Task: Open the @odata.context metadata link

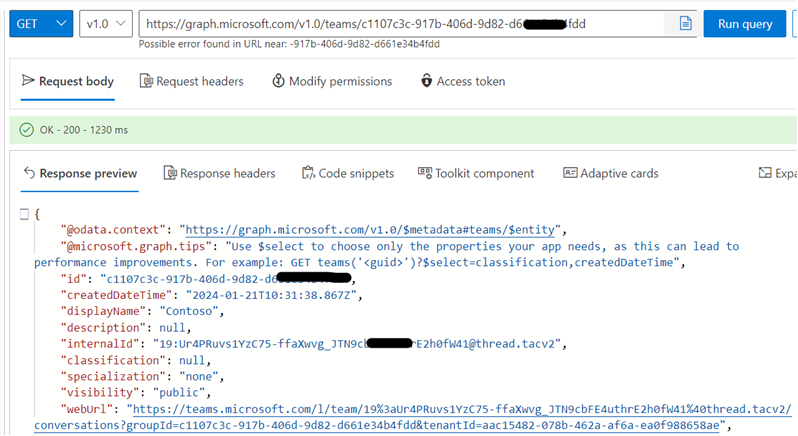Action: (x=370, y=230)
